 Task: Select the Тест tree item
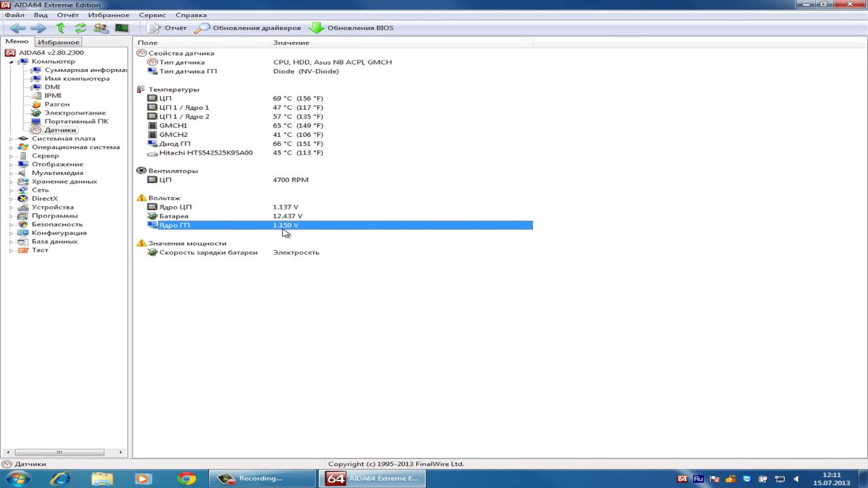40,250
